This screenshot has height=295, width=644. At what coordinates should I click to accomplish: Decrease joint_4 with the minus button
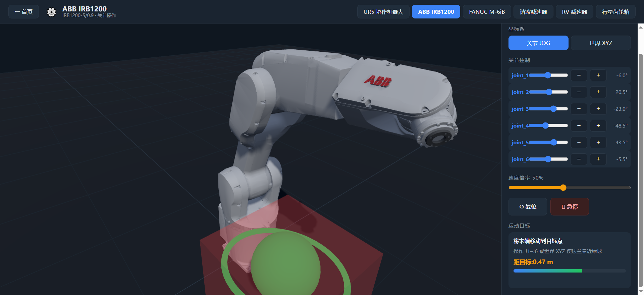coord(579,126)
